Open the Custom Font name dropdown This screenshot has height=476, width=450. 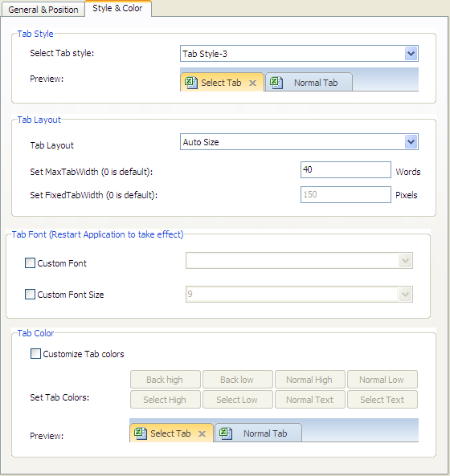(405, 260)
